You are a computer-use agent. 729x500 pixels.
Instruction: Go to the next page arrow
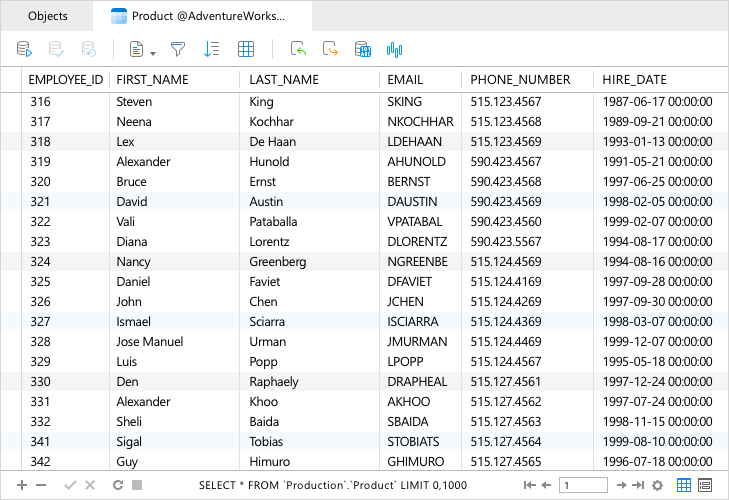pos(622,485)
